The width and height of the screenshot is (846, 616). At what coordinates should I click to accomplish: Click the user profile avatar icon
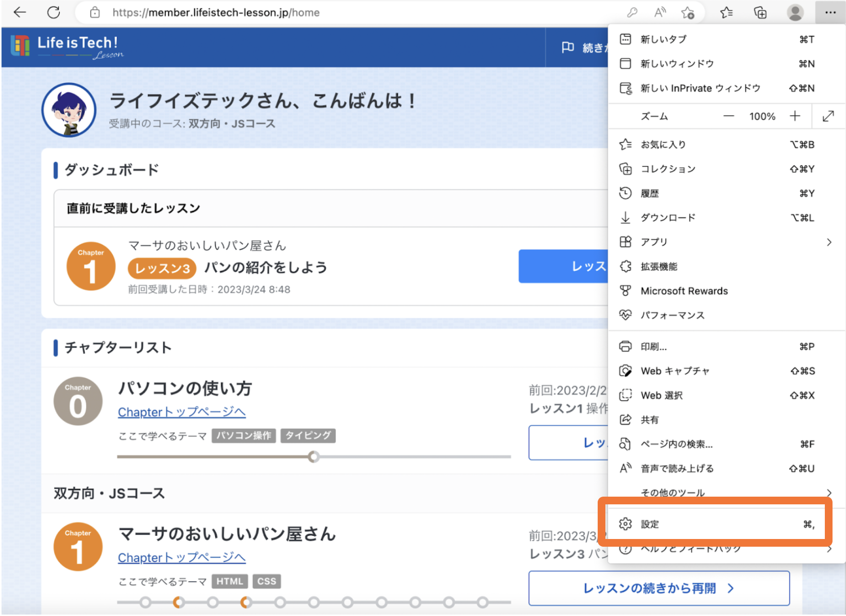(795, 13)
